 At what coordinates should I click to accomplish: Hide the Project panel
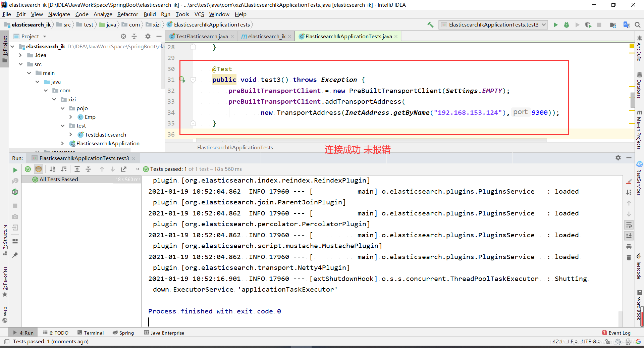(x=159, y=36)
